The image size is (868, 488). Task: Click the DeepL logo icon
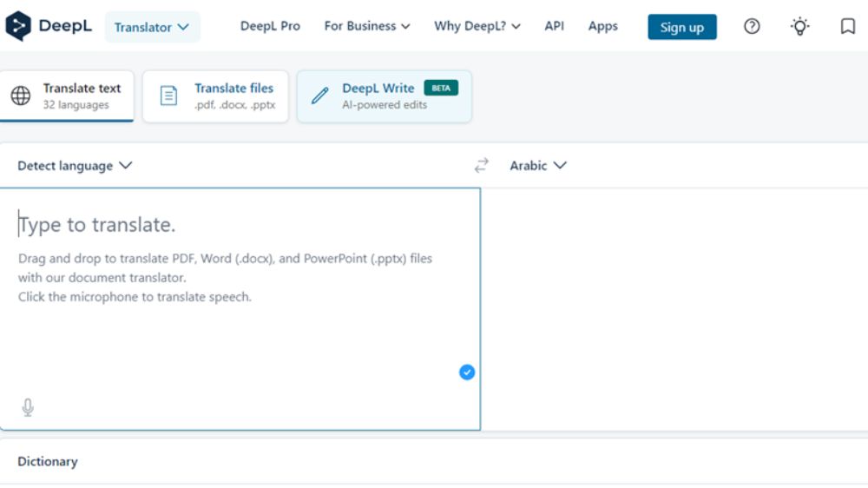pos(18,26)
